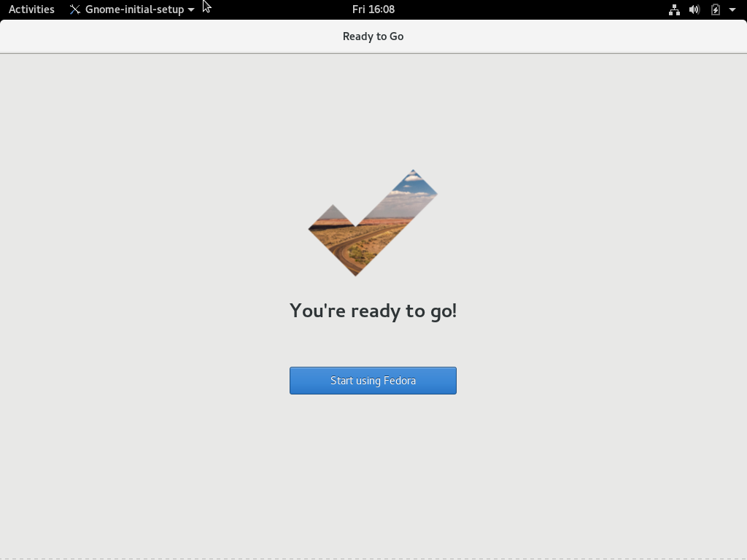Click the Gnome-initial-setup tools icon

75,9
